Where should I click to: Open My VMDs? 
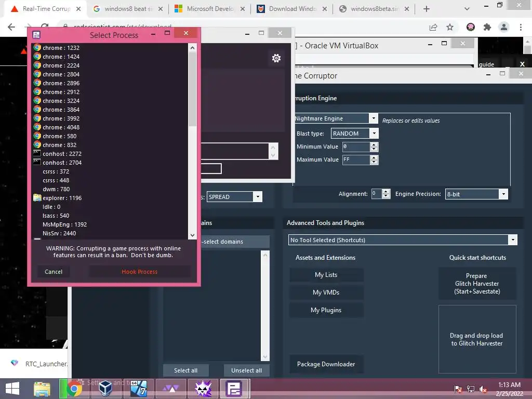326,292
